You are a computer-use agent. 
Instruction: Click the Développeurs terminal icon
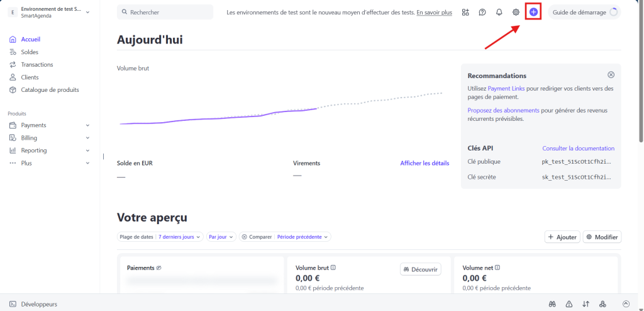[13, 305]
